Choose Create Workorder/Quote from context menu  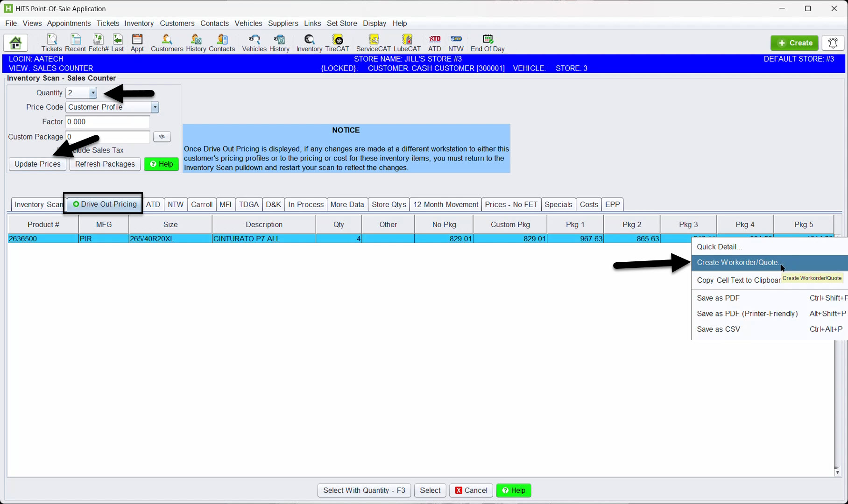tap(738, 263)
